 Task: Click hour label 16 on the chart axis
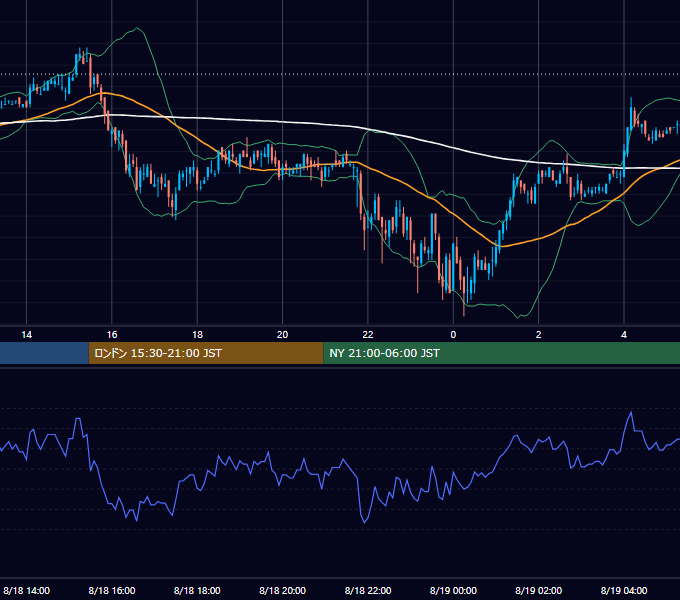112,335
